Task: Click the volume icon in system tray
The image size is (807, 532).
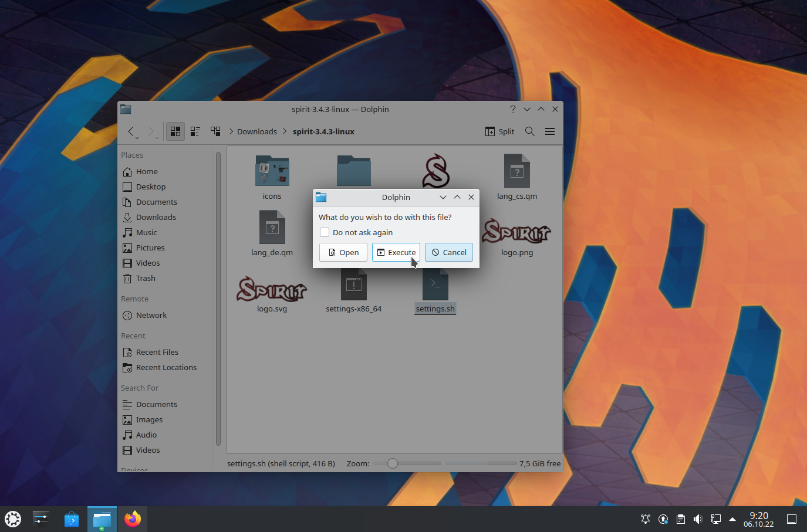Action: pos(698,519)
